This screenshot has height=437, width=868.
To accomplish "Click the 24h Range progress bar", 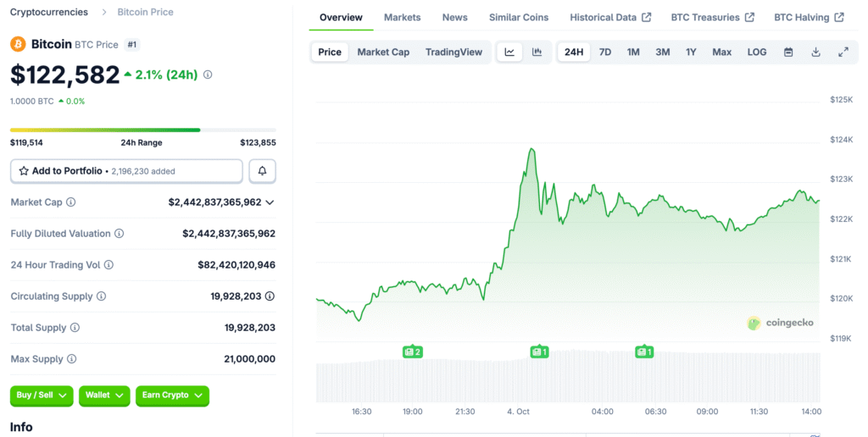I will (x=142, y=130).
